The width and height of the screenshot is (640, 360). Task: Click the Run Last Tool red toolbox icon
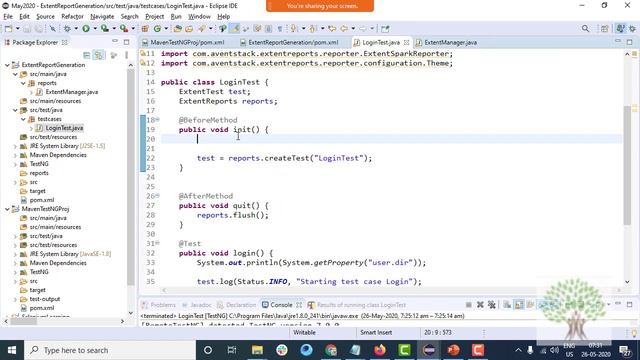pyautogui.click(x=124, y=29)
